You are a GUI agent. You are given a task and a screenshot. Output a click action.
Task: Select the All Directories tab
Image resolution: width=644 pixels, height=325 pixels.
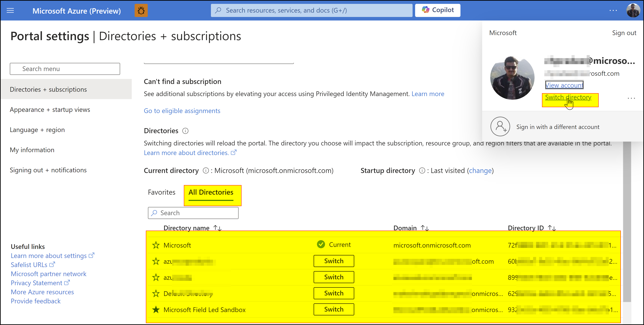pos(211,192)
